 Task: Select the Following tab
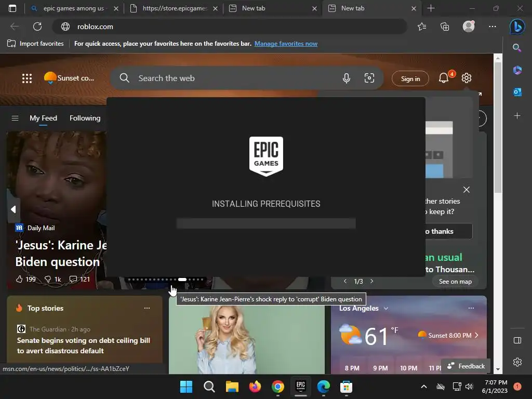[85, 118]
